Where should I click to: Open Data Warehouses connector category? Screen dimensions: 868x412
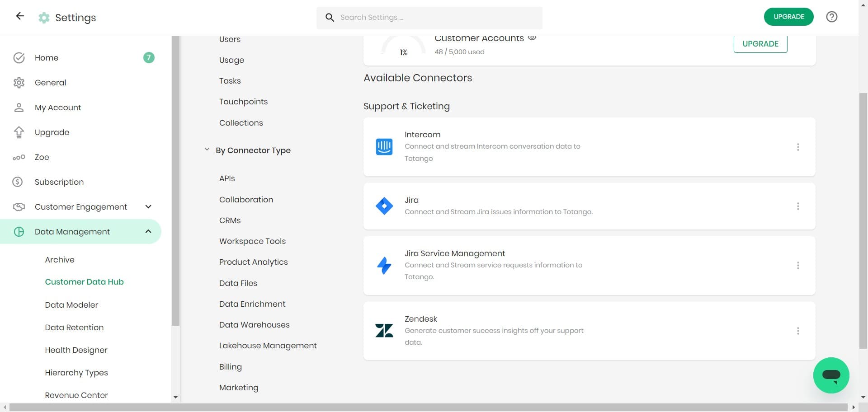(254, 325)
